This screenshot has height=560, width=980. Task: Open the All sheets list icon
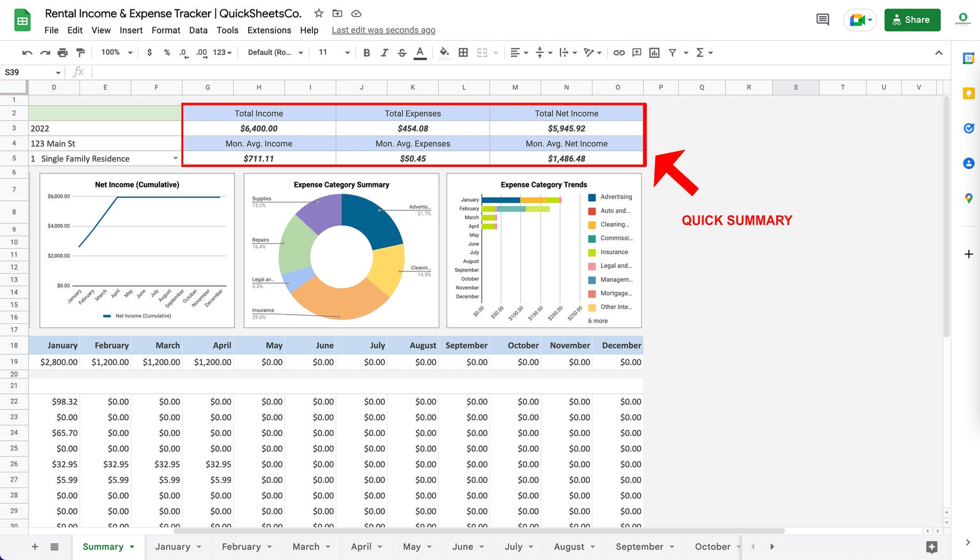click(x=54, y=546)
